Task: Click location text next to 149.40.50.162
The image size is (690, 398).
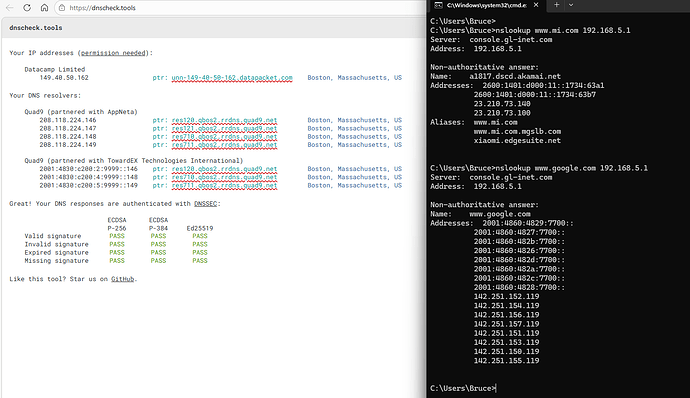Action: 355,77
